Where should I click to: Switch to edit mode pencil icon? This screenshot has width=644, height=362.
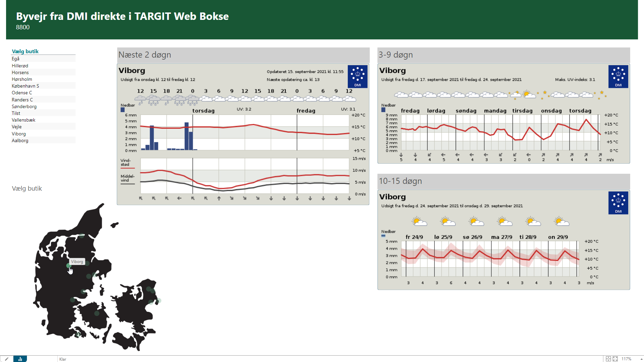coord(6,359)
